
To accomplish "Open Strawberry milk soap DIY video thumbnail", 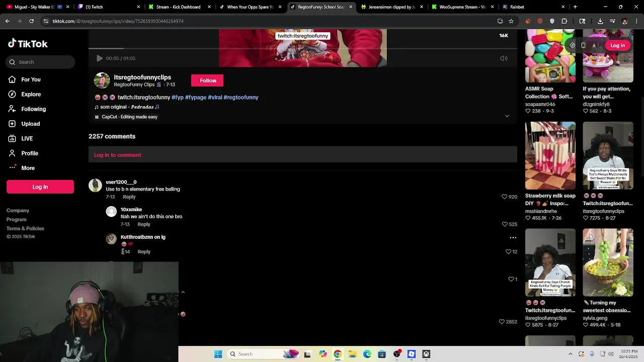I will [x=550, y=155].
